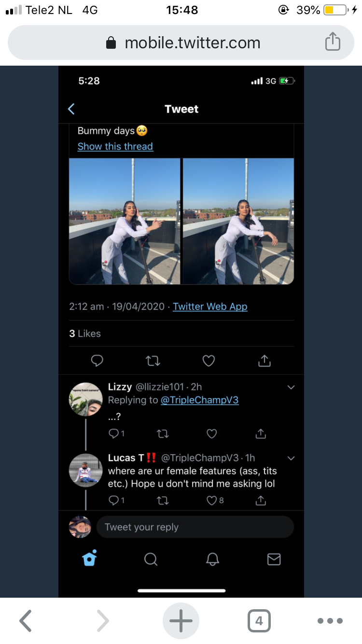
Task: Reply to the main tweet
Action: click(x=97, y=360)
